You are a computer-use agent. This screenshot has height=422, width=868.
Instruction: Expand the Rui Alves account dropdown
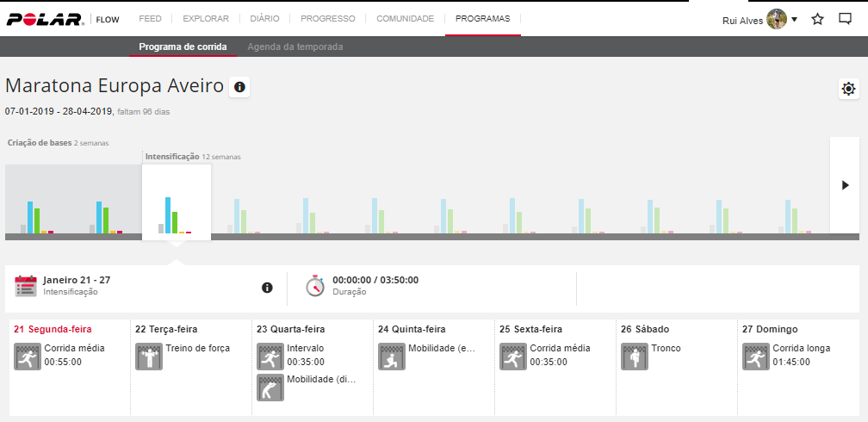click(794, 20)
